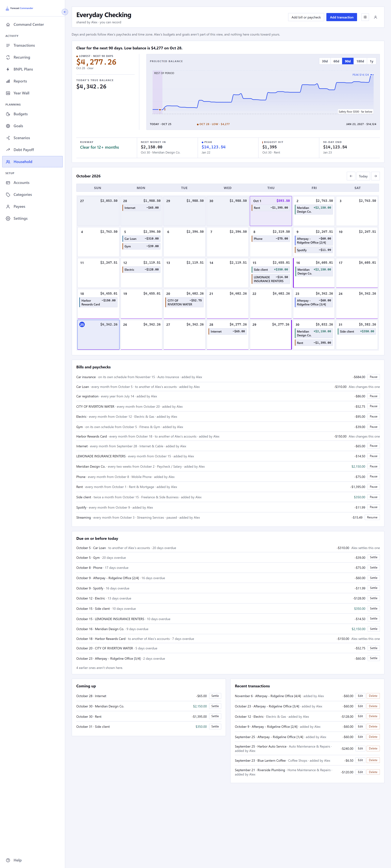
Task: Open Side client entry on October 31
Action: tap(357, 332)
